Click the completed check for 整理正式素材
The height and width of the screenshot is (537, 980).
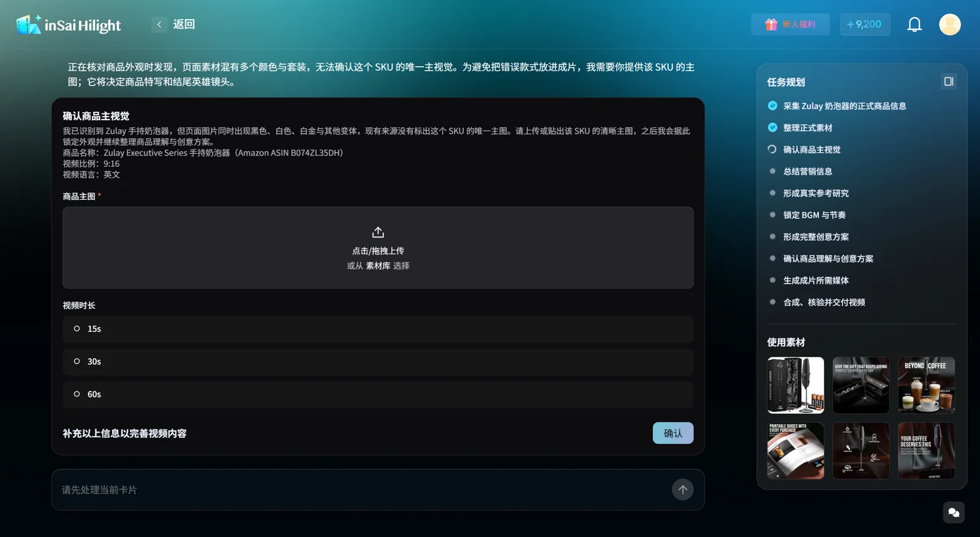[772, 128]
